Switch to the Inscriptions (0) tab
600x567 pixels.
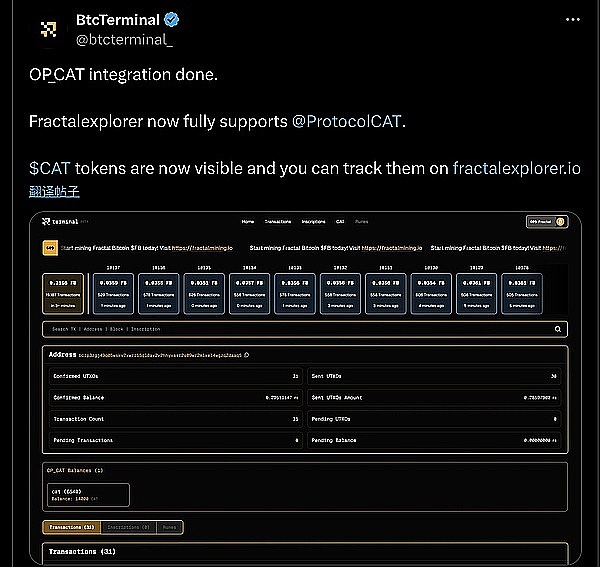point(128,527)
